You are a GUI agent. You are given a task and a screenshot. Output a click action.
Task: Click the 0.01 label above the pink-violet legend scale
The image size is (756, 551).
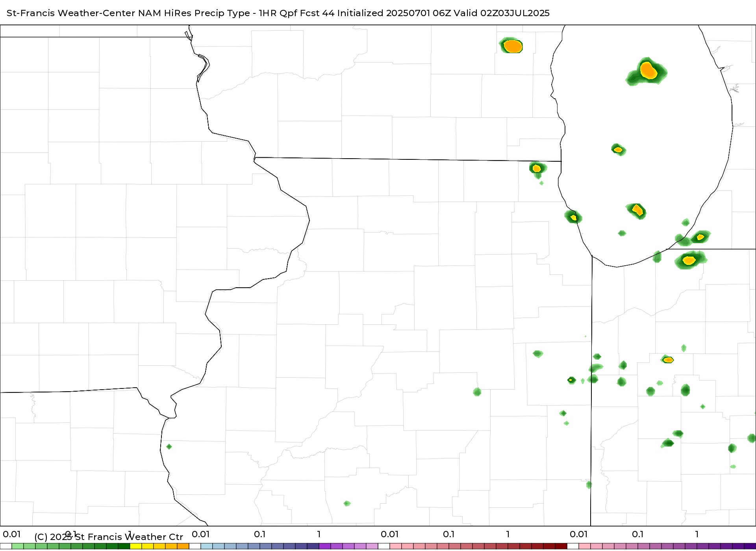pyautogui.click(x=578, y=534)
